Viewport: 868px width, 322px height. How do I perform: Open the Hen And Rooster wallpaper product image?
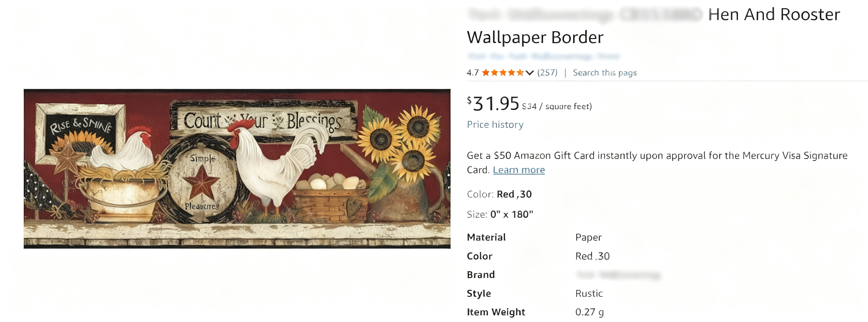click(x=237, y=168)
